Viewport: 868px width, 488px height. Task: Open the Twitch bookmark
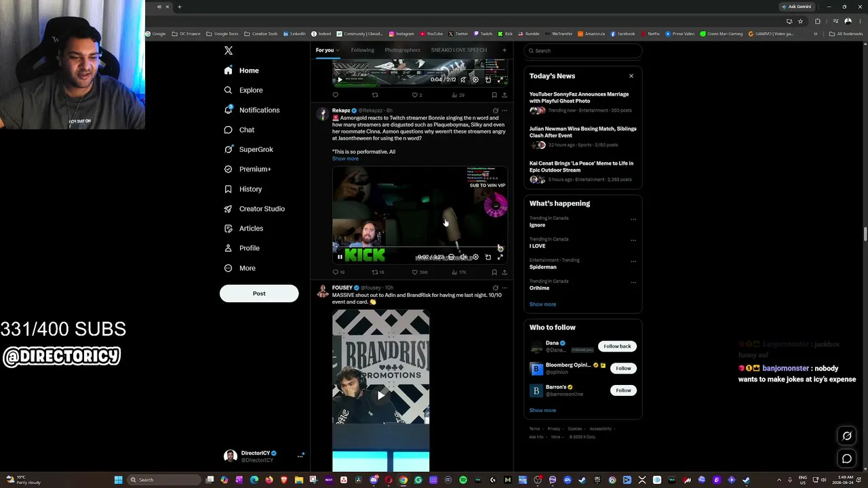pos(483,34)
